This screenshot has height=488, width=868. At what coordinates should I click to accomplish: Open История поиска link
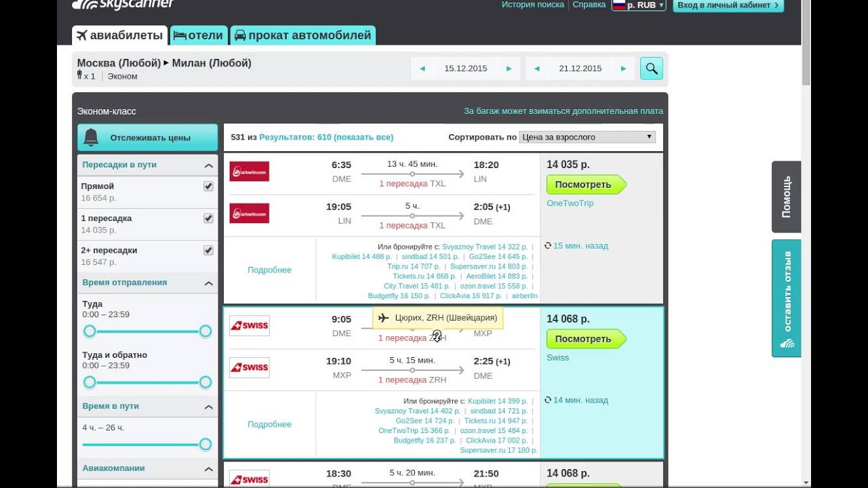pos(533,4)
